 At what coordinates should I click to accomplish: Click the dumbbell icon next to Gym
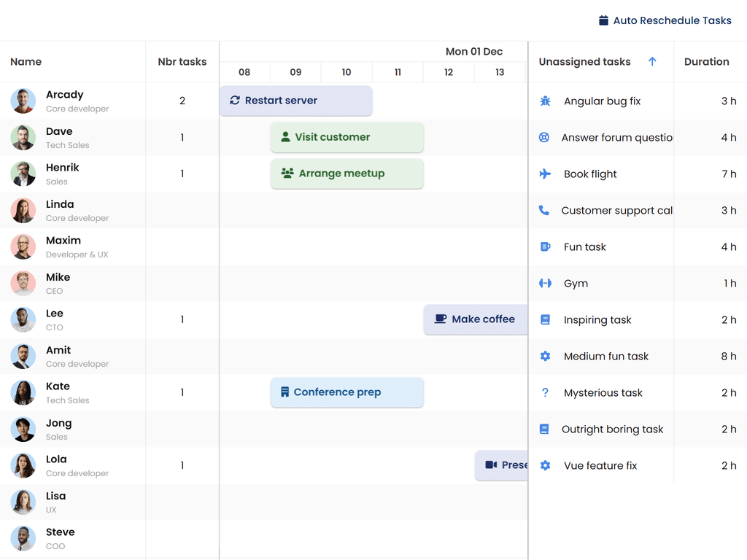545,284
